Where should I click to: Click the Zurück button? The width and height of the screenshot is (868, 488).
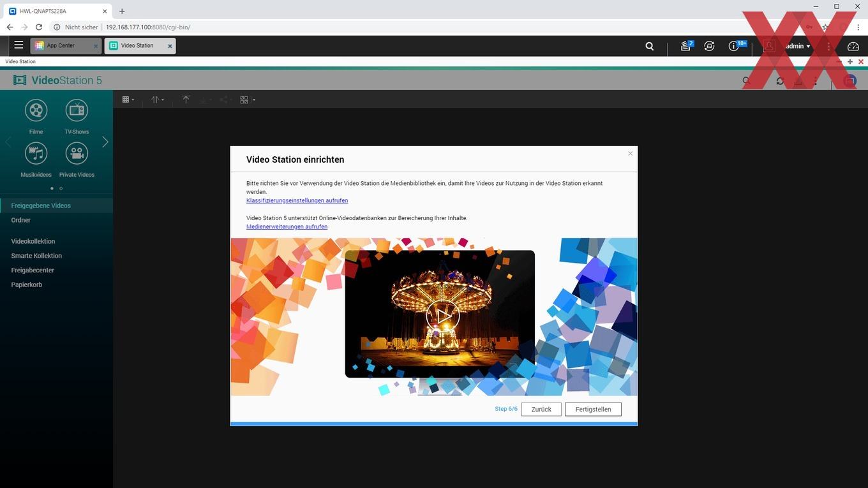(541, 409)
